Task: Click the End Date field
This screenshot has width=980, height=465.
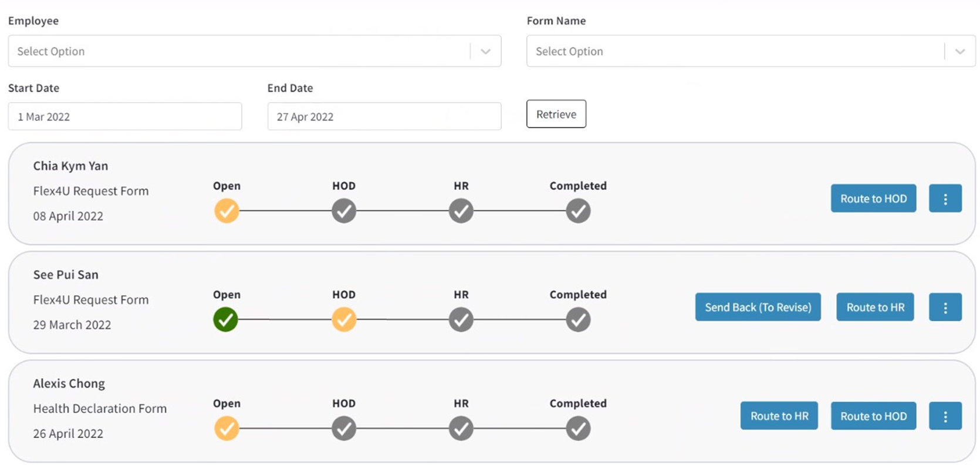Action: [384, 116]
